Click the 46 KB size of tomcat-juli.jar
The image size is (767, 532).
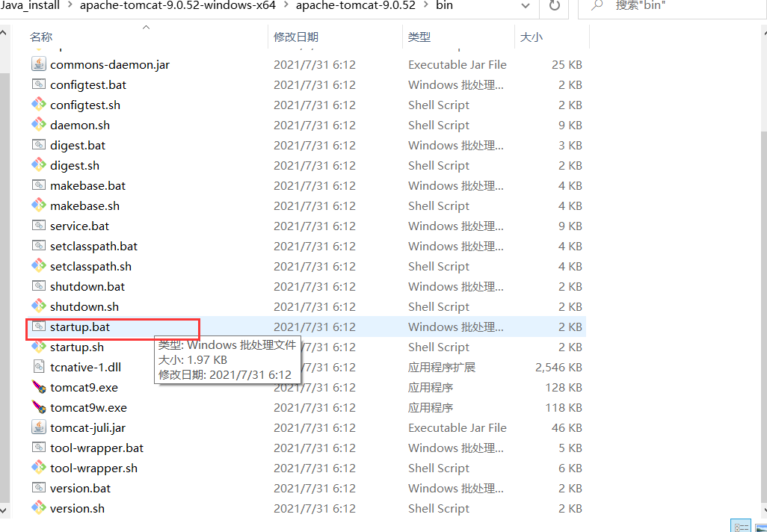click(567, 428)
